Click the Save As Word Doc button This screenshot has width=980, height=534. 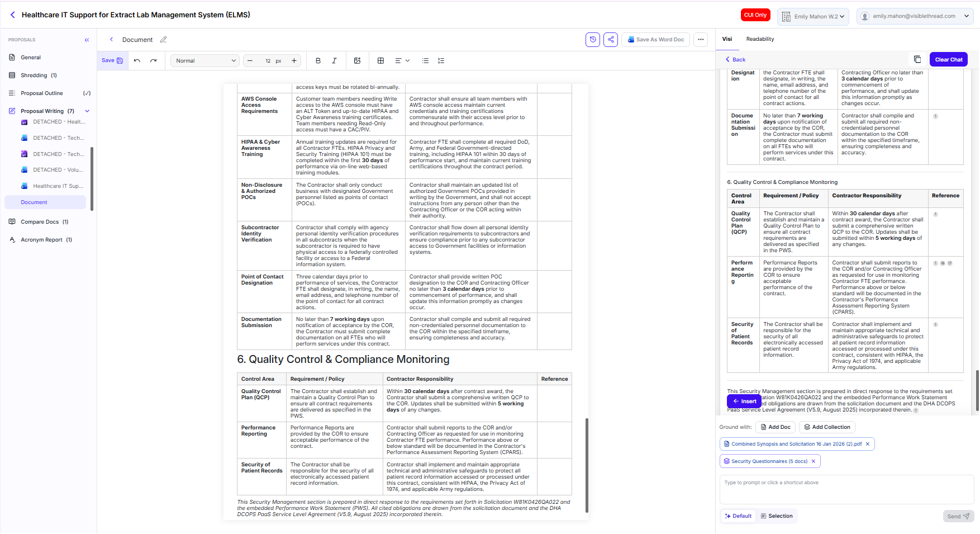(655, 40)
